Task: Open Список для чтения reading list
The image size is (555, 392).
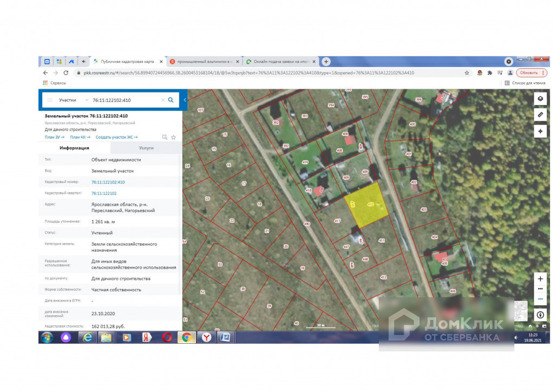Action: (525, 83)
